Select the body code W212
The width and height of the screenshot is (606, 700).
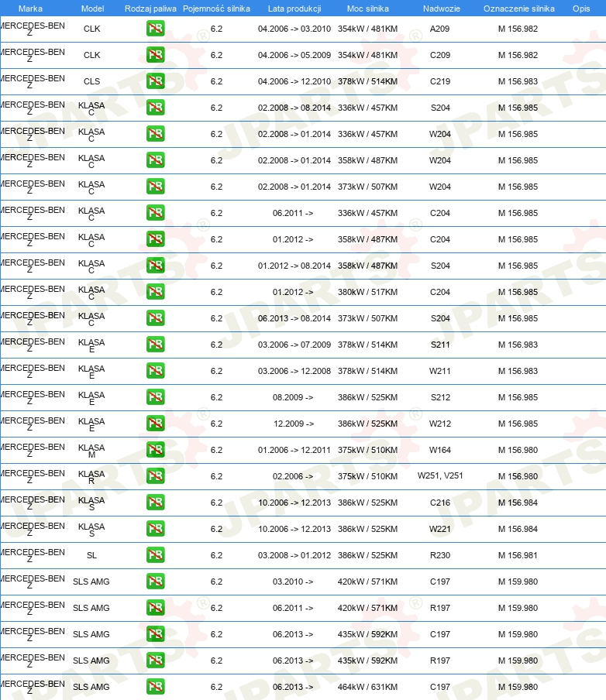coord(439,424)
